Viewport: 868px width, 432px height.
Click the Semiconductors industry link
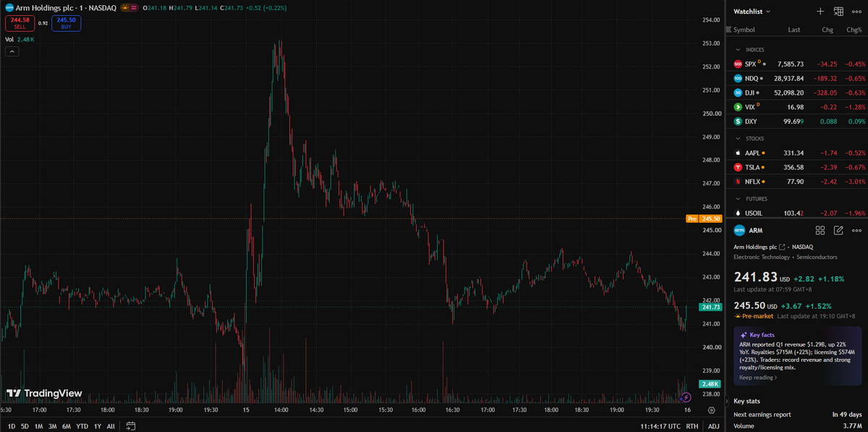point(817,257)
